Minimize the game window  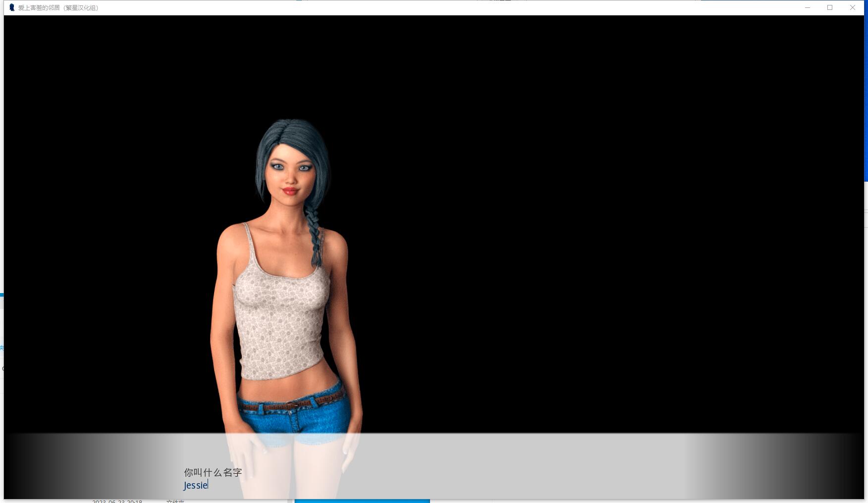(x=808, y=7)
